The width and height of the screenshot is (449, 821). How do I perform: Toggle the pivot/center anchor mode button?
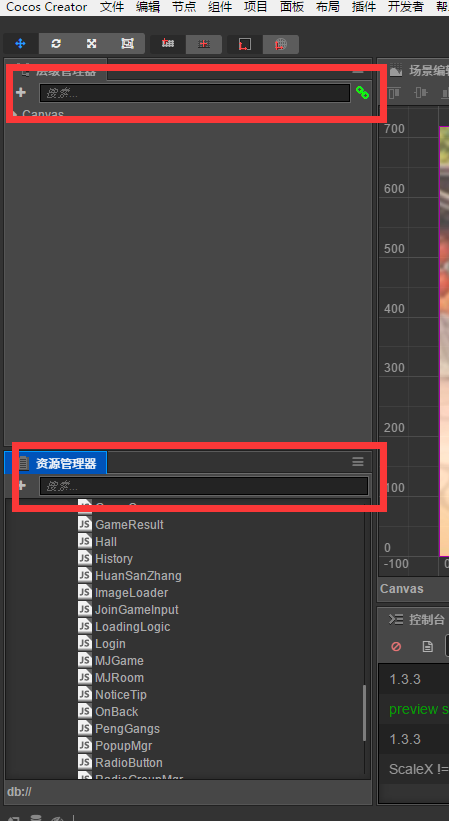click(167, 44)
